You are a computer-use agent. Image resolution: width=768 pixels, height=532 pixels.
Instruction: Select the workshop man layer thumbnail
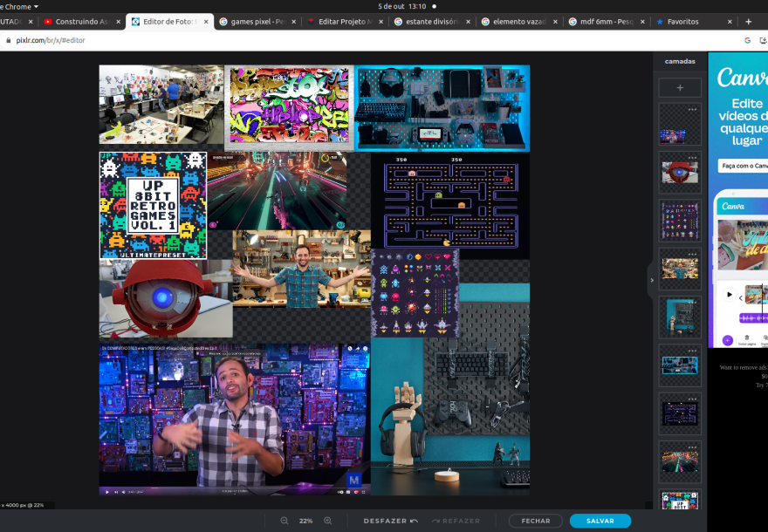(x=680, y=269)
